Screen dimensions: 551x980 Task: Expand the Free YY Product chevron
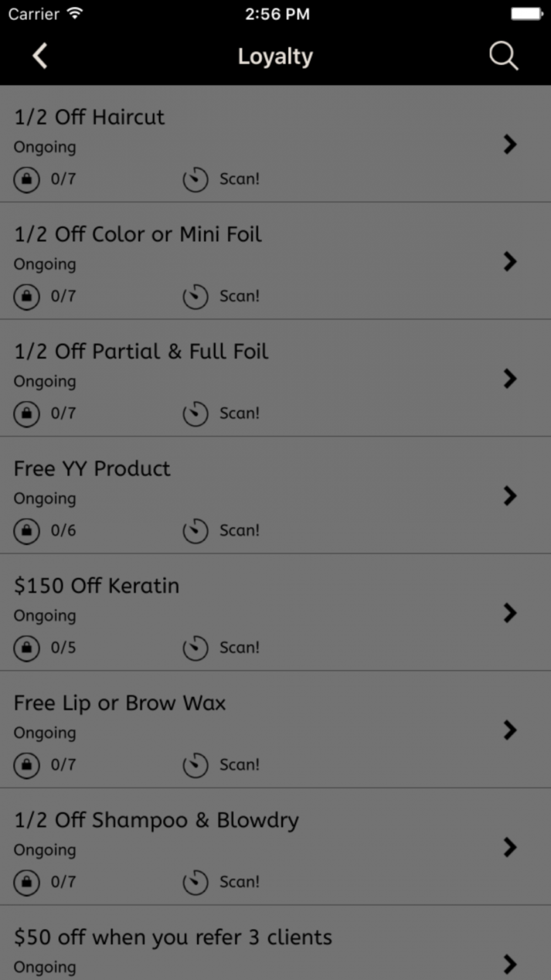pyautogui.click(x=510, y=496)
